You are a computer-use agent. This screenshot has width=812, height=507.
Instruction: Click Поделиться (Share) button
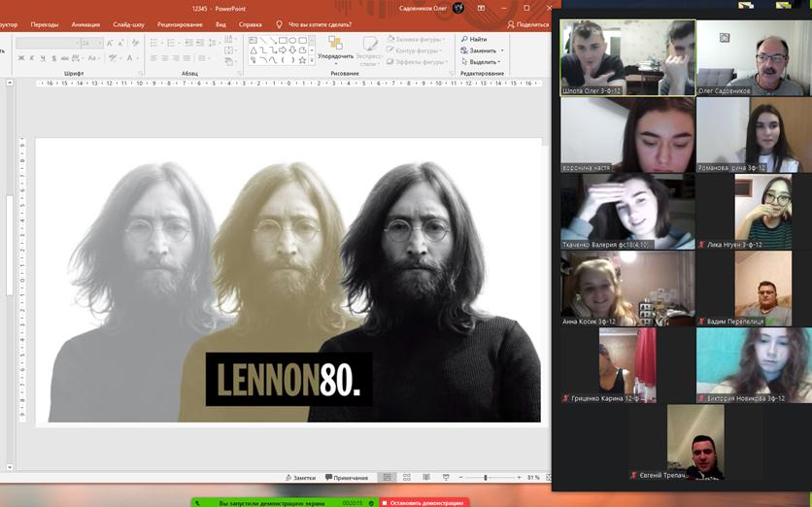pos(527,24)
